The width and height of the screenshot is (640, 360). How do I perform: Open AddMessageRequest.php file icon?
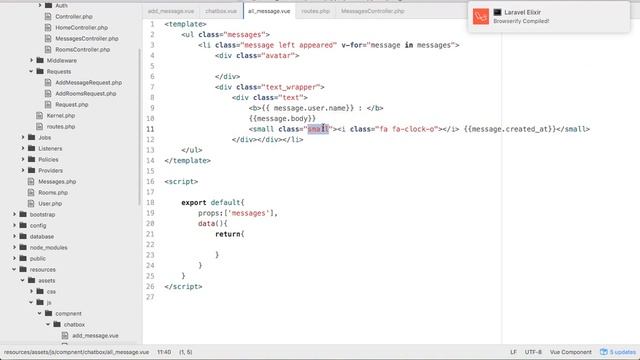tap(48, 82)
